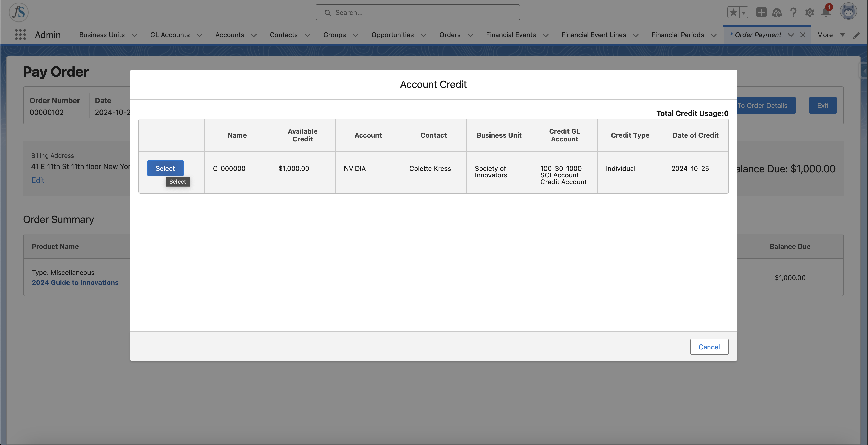This screenshot has height=445, width=868.
Task: Go to Financial Periods tab
Action: tap(678, 35)
